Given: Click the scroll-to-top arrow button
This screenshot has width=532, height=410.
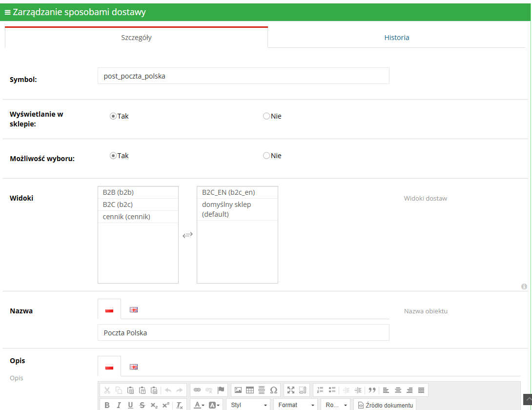Looking at the screenshot, I should tap(528, 399).
